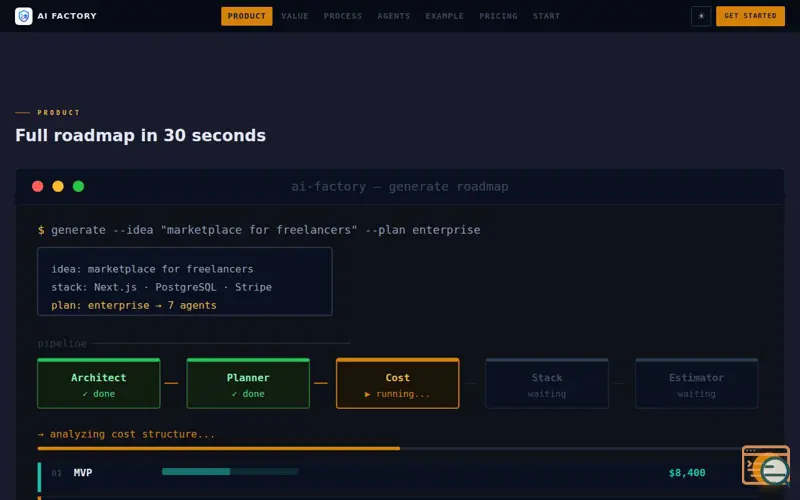The height and width of the screenshot is (500, 800).
Task: Select the Architect done pipeline card
Action: tap(98, 383)
